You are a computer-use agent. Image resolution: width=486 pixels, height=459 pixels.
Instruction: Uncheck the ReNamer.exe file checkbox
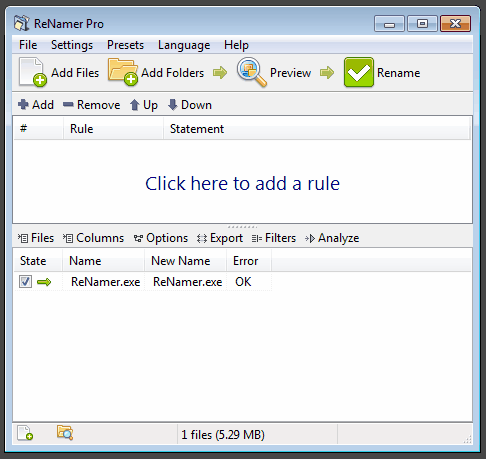25,282
